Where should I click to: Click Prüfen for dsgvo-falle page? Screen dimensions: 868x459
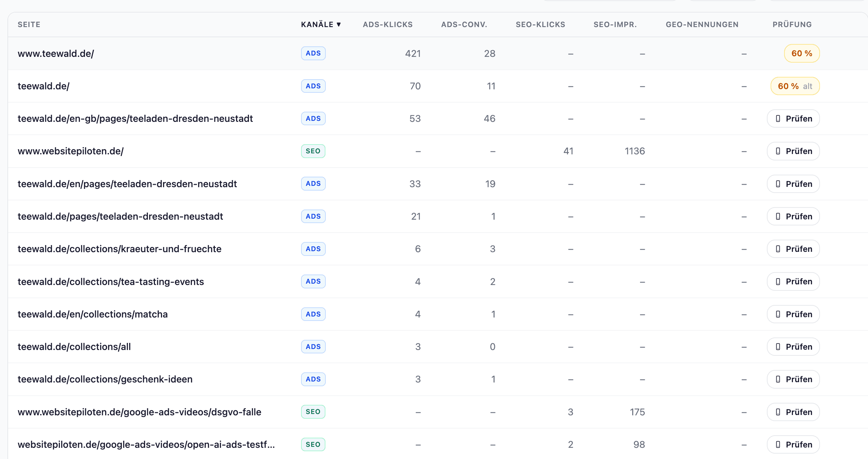pyautogui.click(x=793, y=412)
